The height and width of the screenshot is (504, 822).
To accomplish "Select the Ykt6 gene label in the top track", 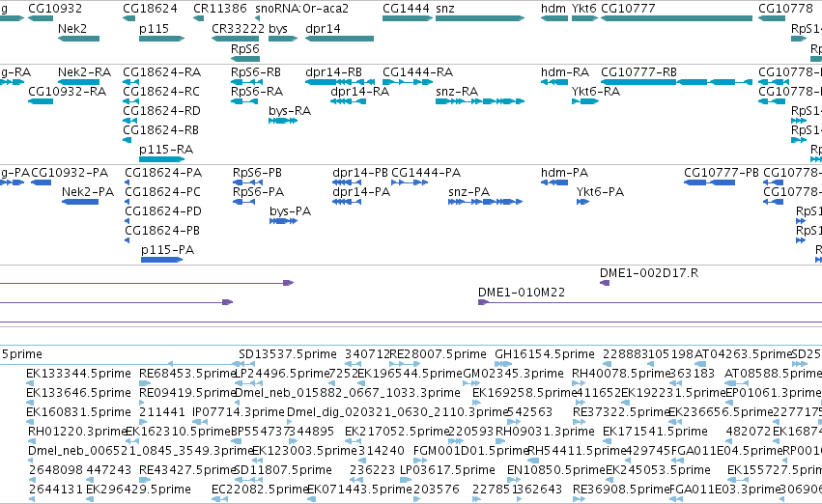I will tap(584, 9).
